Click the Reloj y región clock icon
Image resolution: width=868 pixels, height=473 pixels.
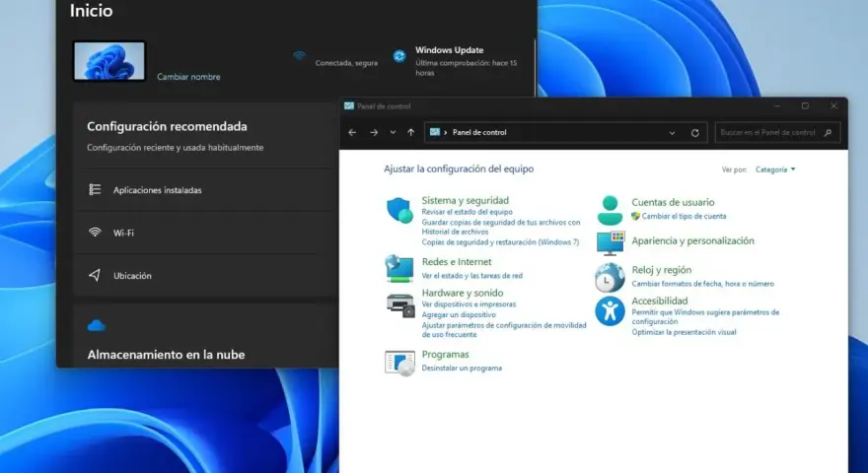[610, 277]
